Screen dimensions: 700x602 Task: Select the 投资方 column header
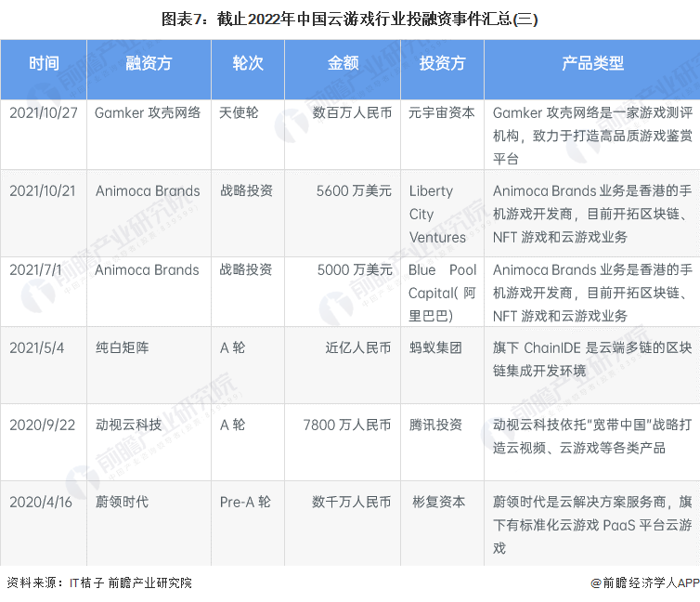point(443,63)
